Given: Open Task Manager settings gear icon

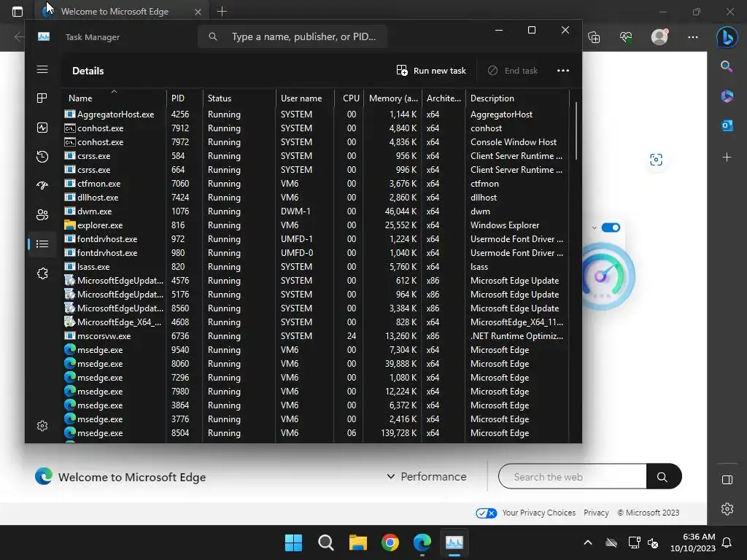Looking at the screenshot, I should (x=42, y=426).
